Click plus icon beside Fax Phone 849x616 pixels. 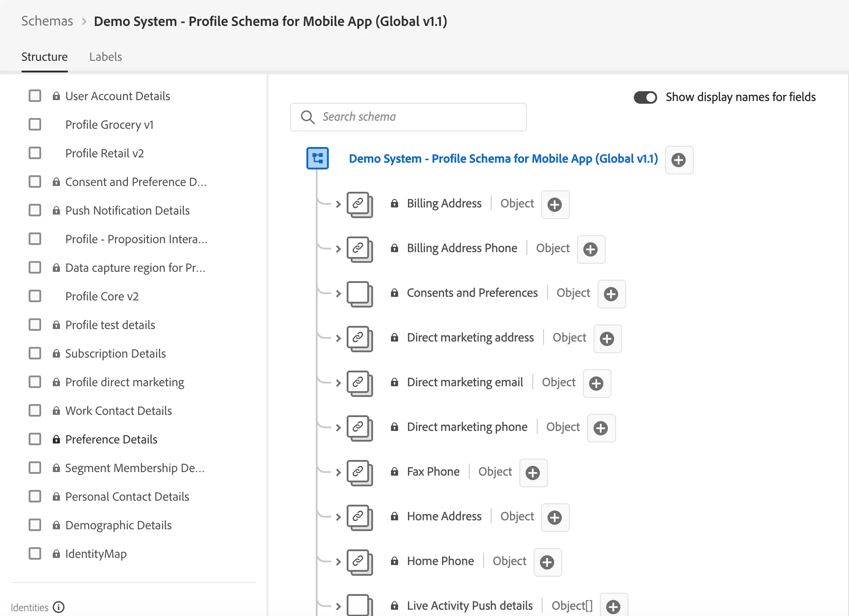[x=533, y=473]
